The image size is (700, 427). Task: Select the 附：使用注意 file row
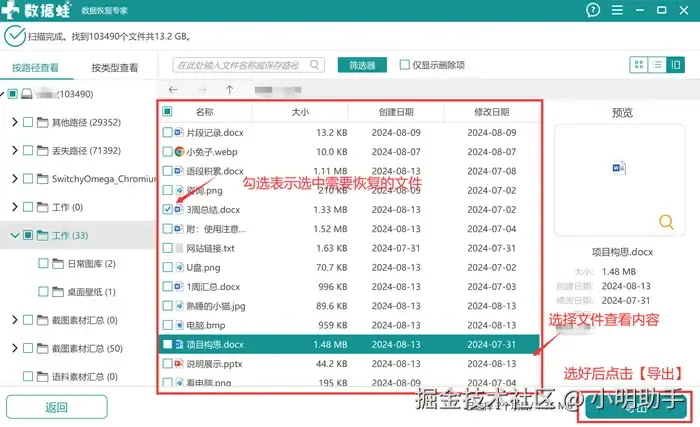point(349,229)
